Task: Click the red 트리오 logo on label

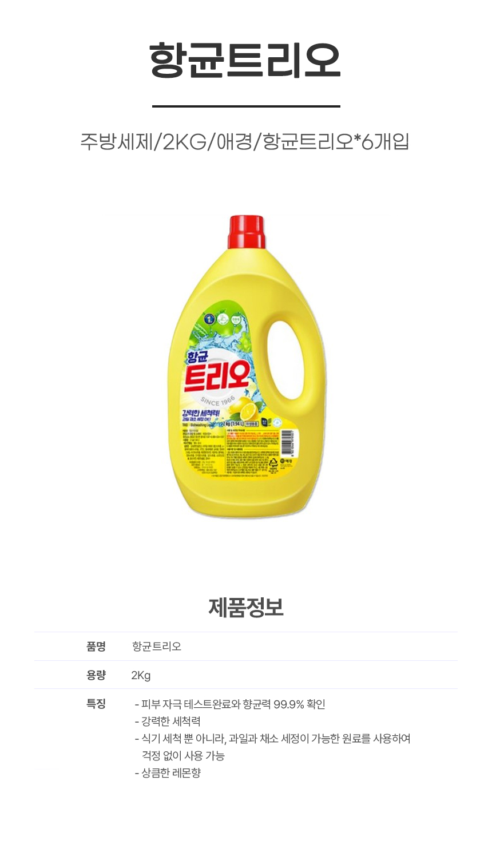Action: (216, 378)
